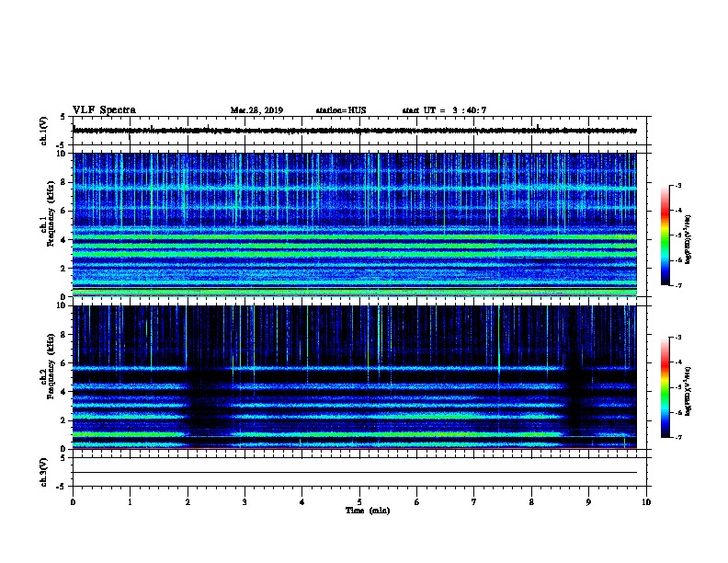728x563 pixels.
Task: Click the ch.1 spectrogram "6" kHz tick label
Action: pos(63,211)
